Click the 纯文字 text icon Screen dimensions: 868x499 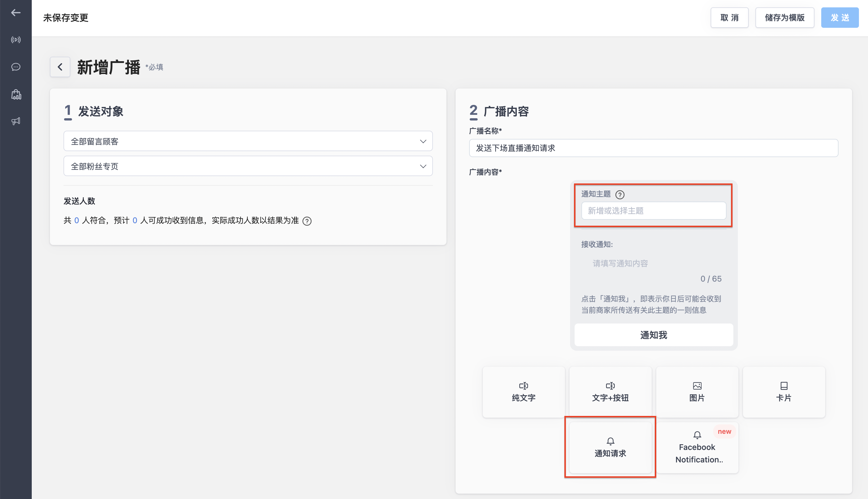pos(523,386)
